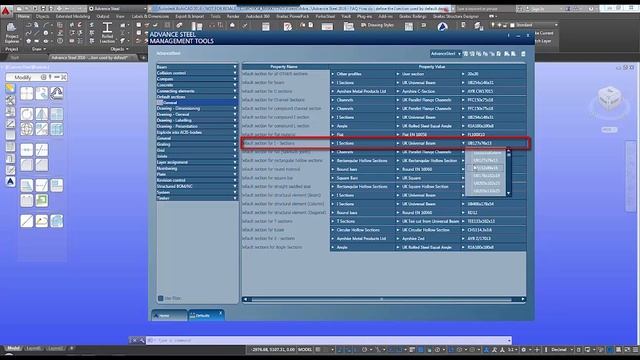Expand the Grating category
Viewport: 640px width, 360px height.
pyautogui.click(x=235, y=144)
